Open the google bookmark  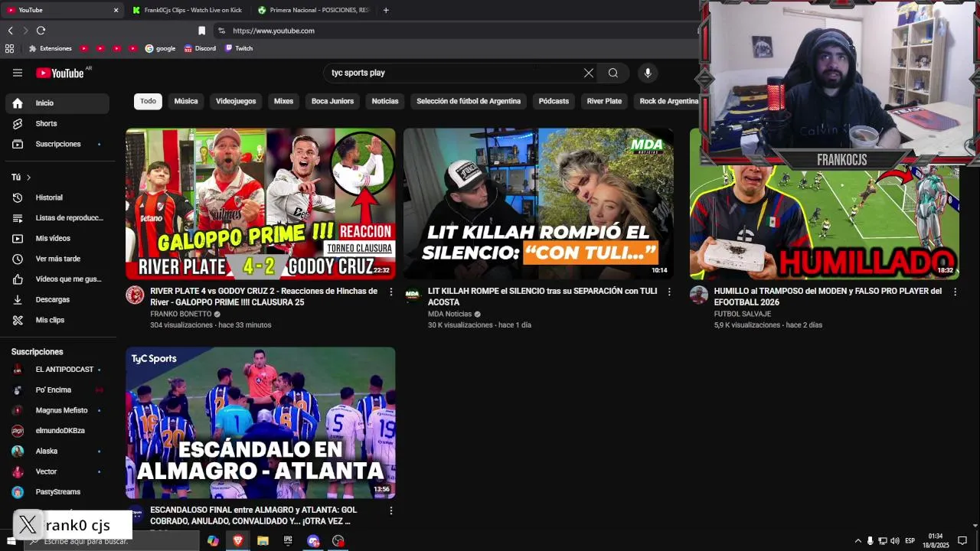point(160,48)
